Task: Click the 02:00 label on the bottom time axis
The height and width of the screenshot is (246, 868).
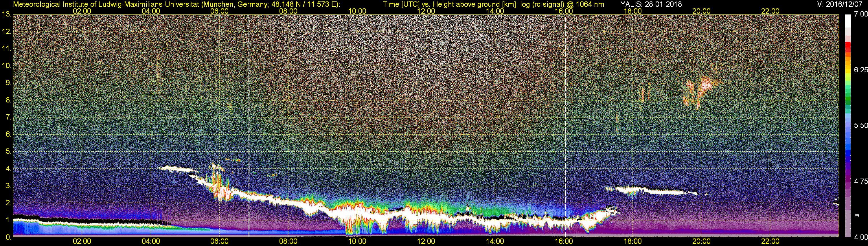Action: pyautogui.click(x=82, y=241)
